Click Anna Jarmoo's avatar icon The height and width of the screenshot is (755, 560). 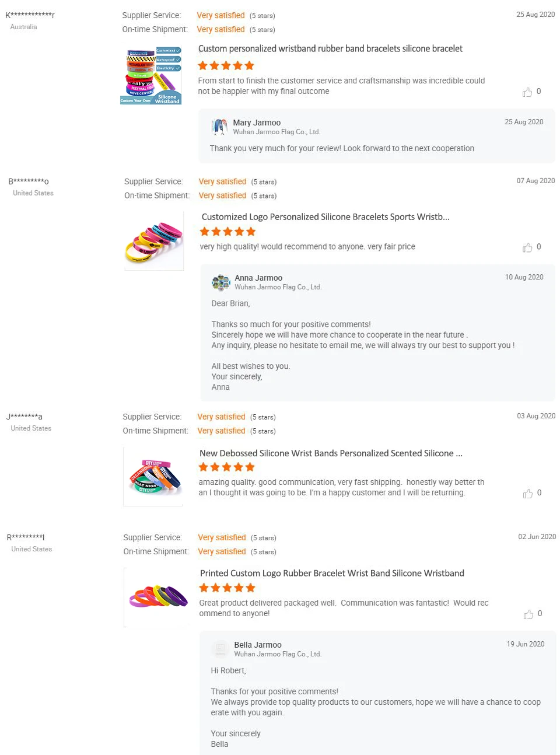coord(220,282)
